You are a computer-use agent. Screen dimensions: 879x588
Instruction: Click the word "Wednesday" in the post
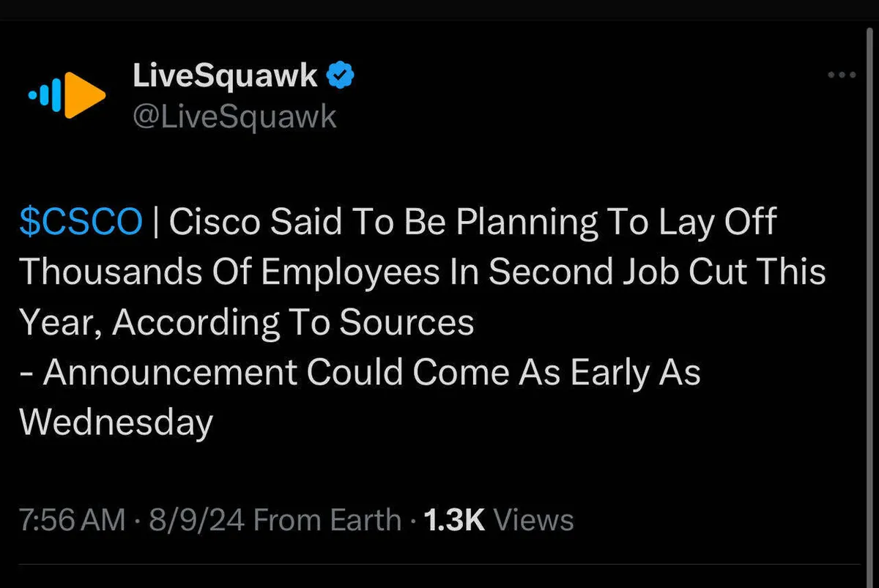click(116, 423)
